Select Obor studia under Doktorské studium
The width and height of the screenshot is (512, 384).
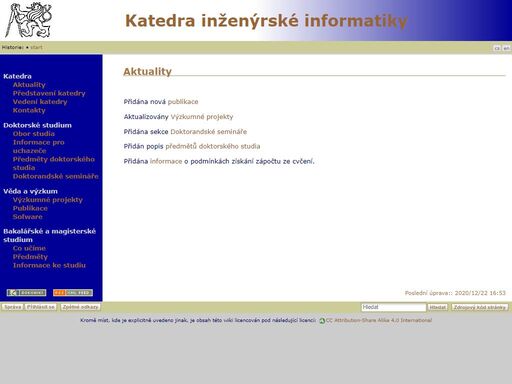pyautogui.click(x=34, y=134)
